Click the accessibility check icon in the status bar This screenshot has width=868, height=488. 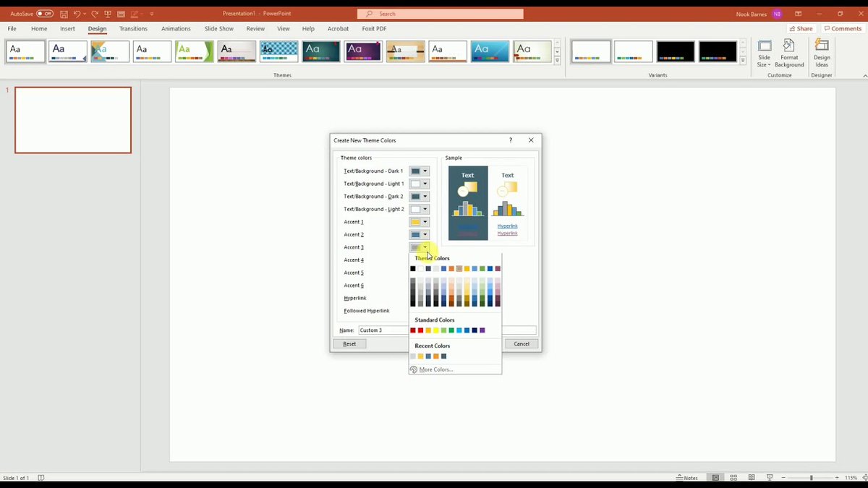click(41, 478)
